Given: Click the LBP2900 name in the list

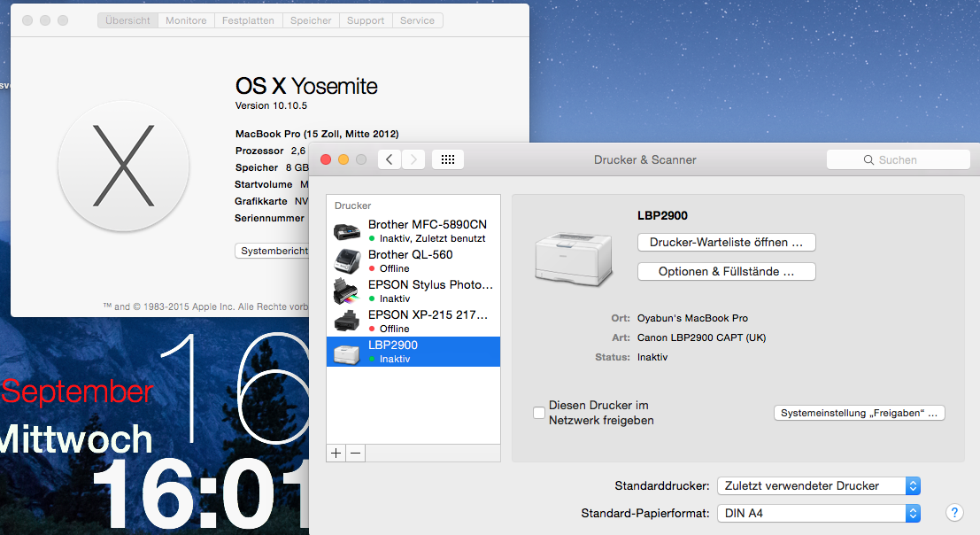Looking at the screenshot, I should 392,345.
